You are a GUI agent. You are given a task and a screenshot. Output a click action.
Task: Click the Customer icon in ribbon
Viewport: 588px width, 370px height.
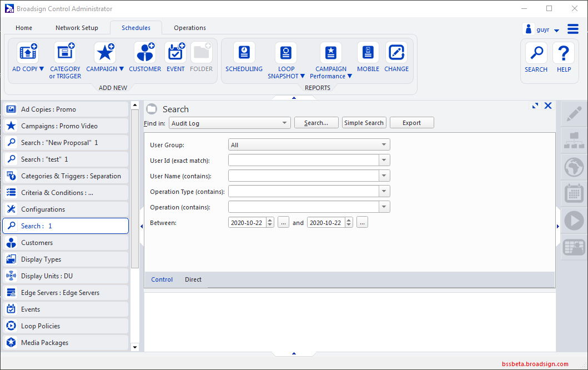(x=145, y=53)
